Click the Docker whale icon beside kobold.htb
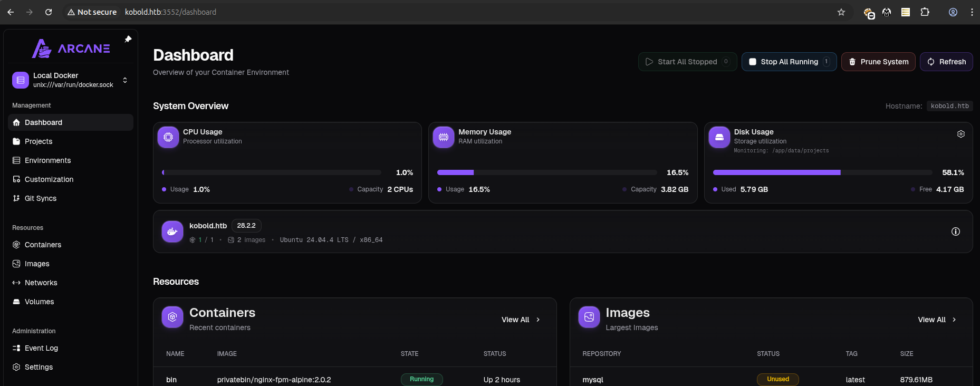 coord(172,231)
